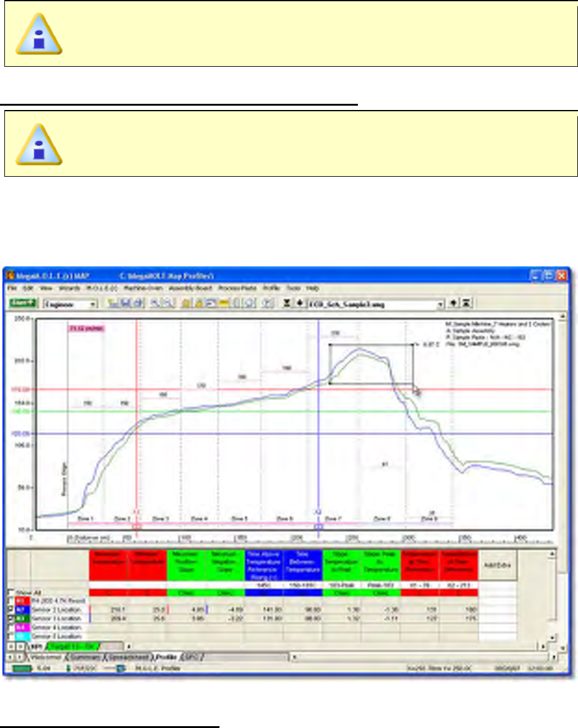578x728 pixels.
Task: Click the hourglass icon left of the file dropdown
Action: pyautogui.click(x=287, y=303)
